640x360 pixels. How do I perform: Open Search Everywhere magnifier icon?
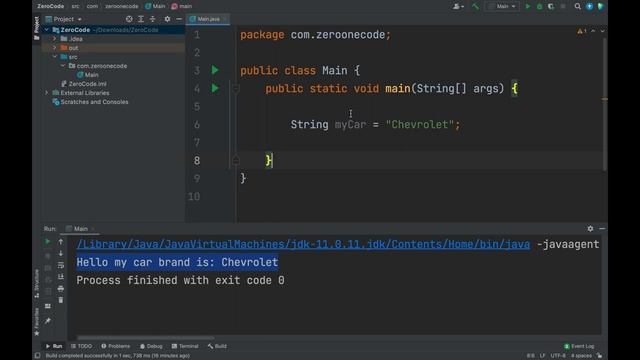coord(578,6)
